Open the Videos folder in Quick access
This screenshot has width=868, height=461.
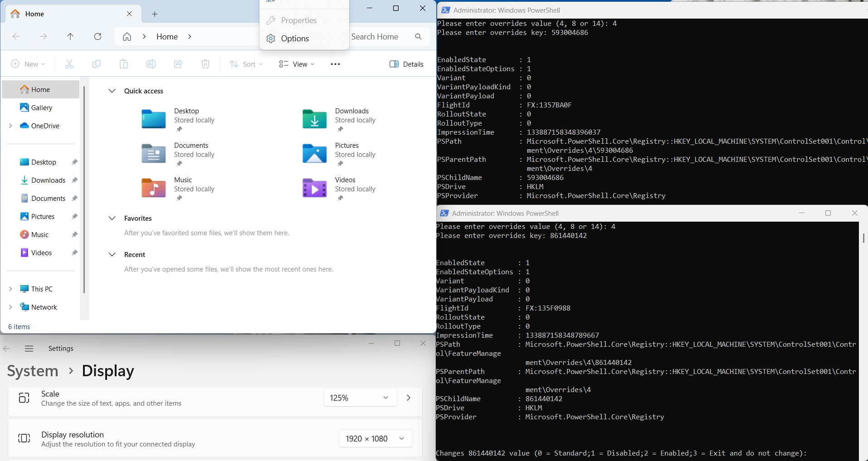point(340,189)
